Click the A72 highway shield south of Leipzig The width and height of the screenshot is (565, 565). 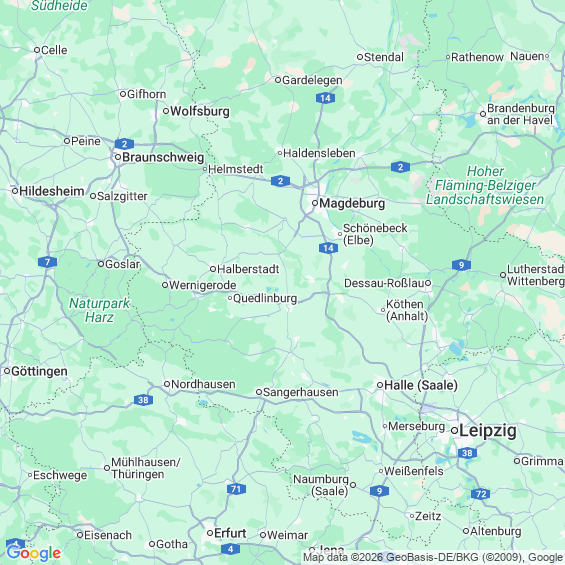pos(481,494)
